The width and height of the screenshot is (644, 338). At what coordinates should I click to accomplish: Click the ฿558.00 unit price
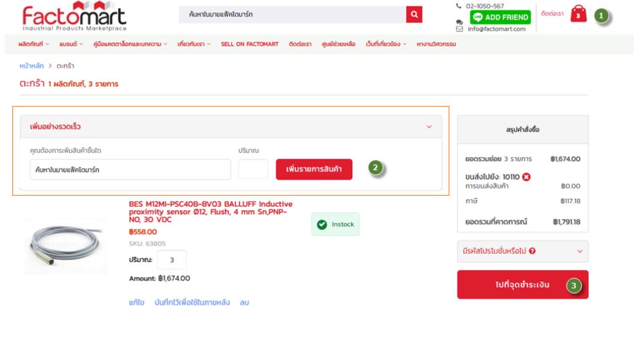click(142, 232)
